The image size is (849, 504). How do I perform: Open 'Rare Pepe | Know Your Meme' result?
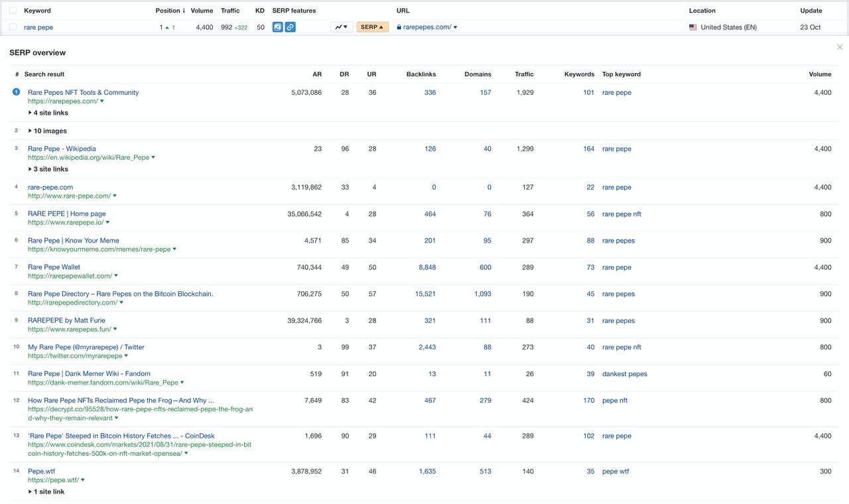tap(74, 240)
